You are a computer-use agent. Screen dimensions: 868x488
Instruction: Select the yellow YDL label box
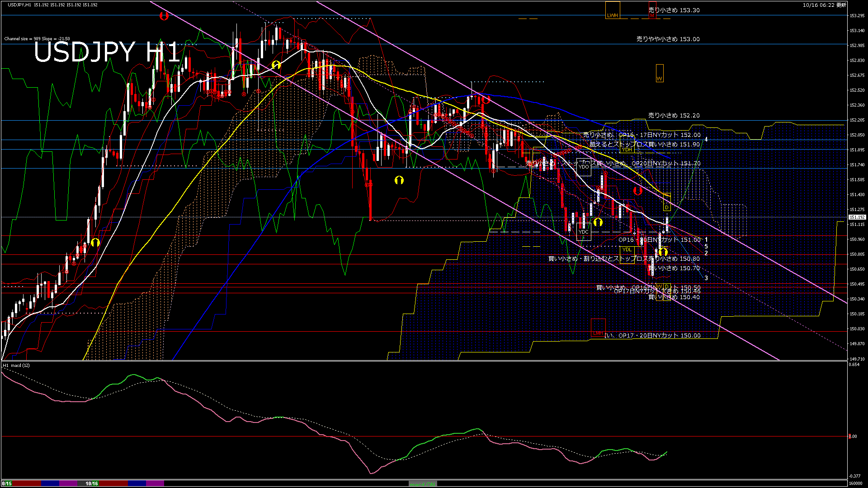click(x=627, y=249)
